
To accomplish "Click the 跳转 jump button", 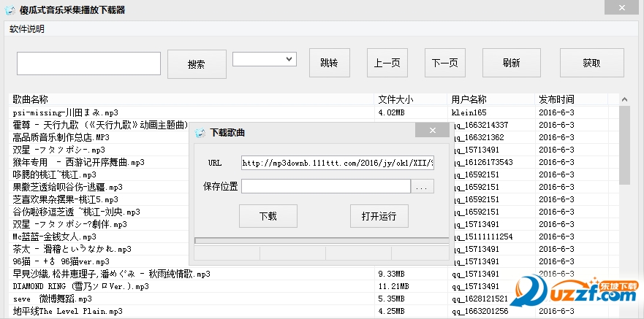I will point(329,63).
